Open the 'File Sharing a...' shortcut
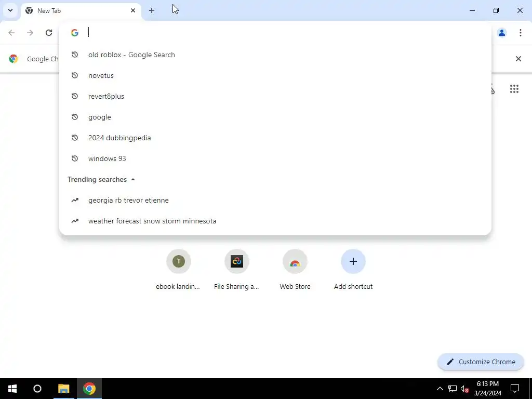Image resolution: width=532 pixels, height=399 pixels. 237,270
